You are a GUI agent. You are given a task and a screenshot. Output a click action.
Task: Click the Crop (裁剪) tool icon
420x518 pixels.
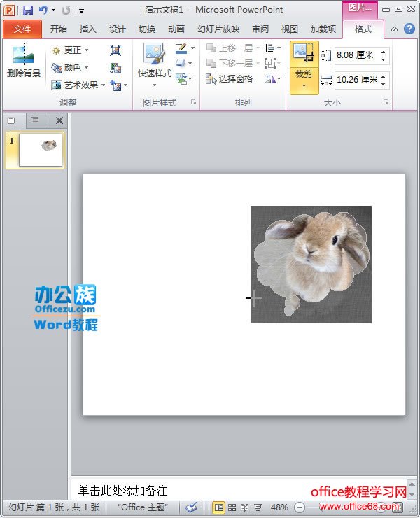(304, 55)
